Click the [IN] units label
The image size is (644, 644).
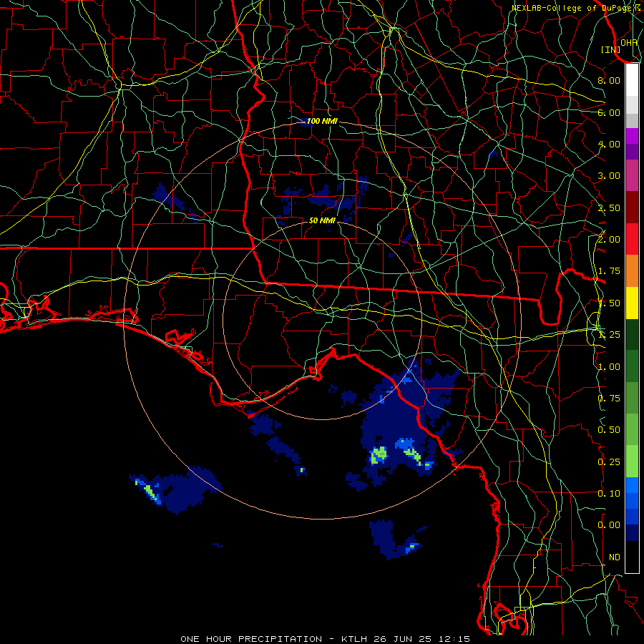[x=611, y=49]
